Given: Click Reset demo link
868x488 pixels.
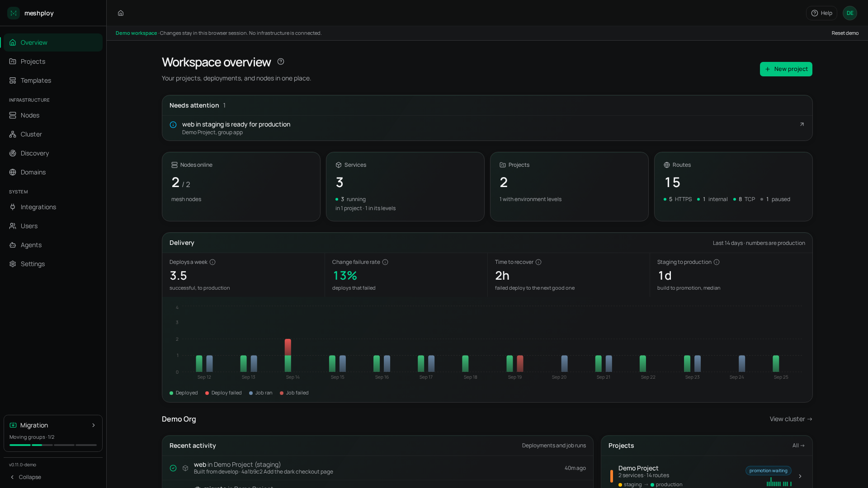Looking at the screenshot, I should click(845, 33).
